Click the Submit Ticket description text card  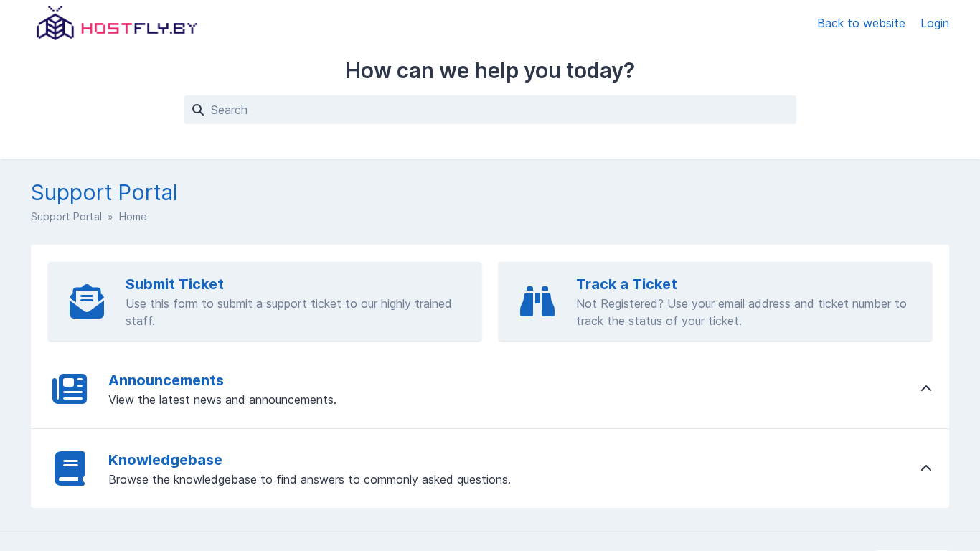[x=288, y=313]
